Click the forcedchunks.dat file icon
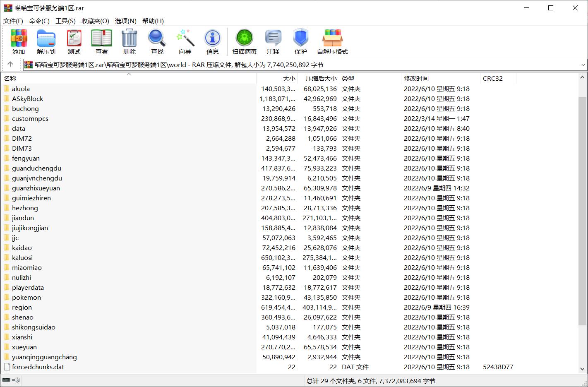Viewport: 588px width, 387px height. point(7,367)
